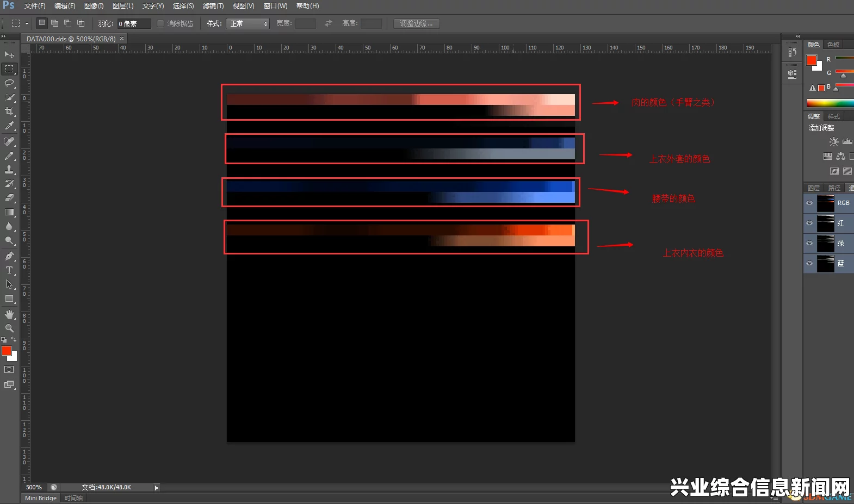Change screen mode from toolbox
Image resolution: width=854 pixels, height=504 pixels.
point(9,384)
